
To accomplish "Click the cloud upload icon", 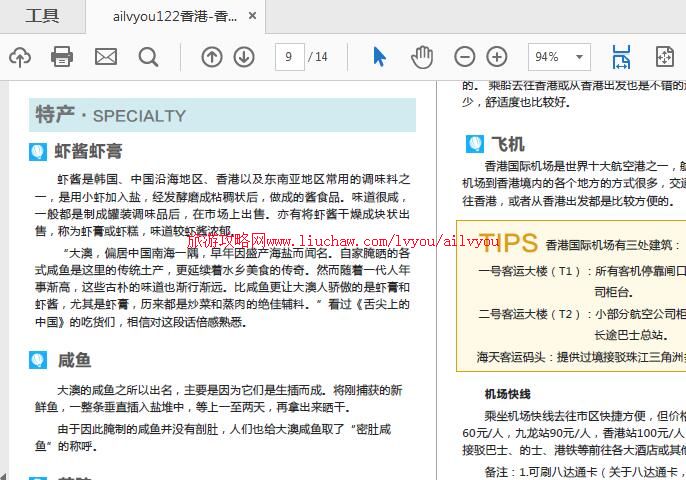I will (19, 57).
